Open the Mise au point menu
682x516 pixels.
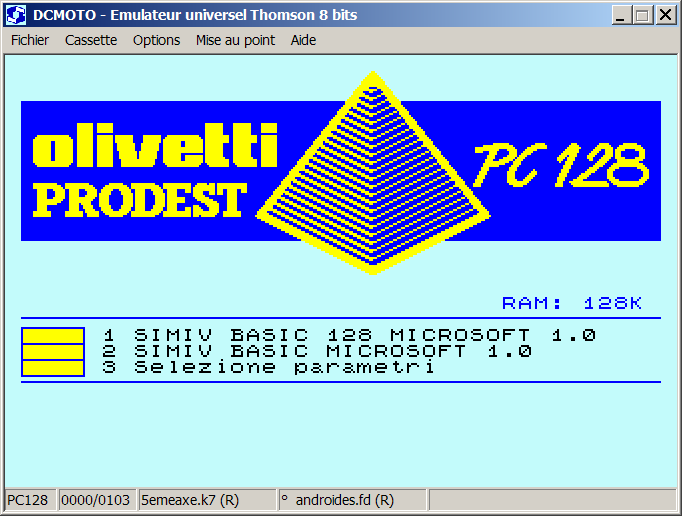[x=235, y=40]
